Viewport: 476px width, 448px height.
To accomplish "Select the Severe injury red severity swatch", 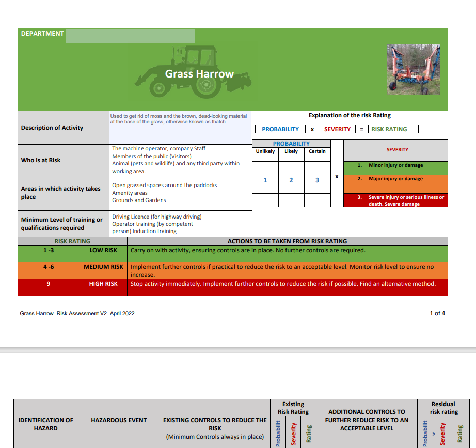I will (x=398, y=200).
